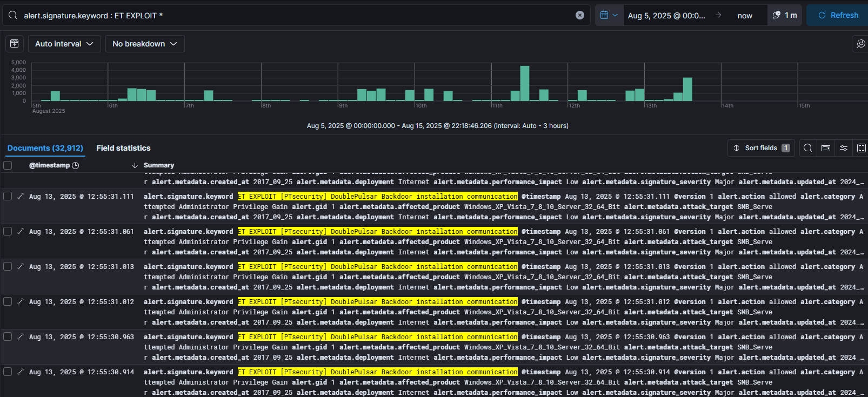Expand document details for row 12:55:30.963

21,337
